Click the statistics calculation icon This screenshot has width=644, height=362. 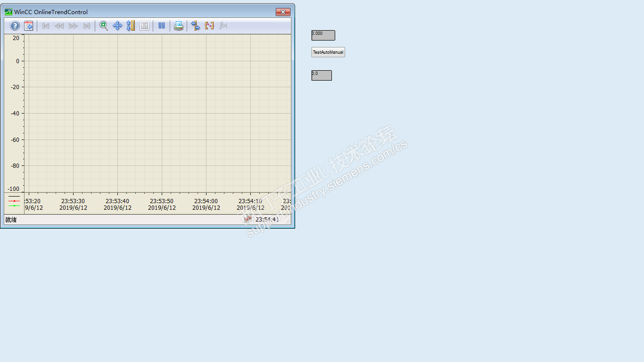tap(223, 26)
